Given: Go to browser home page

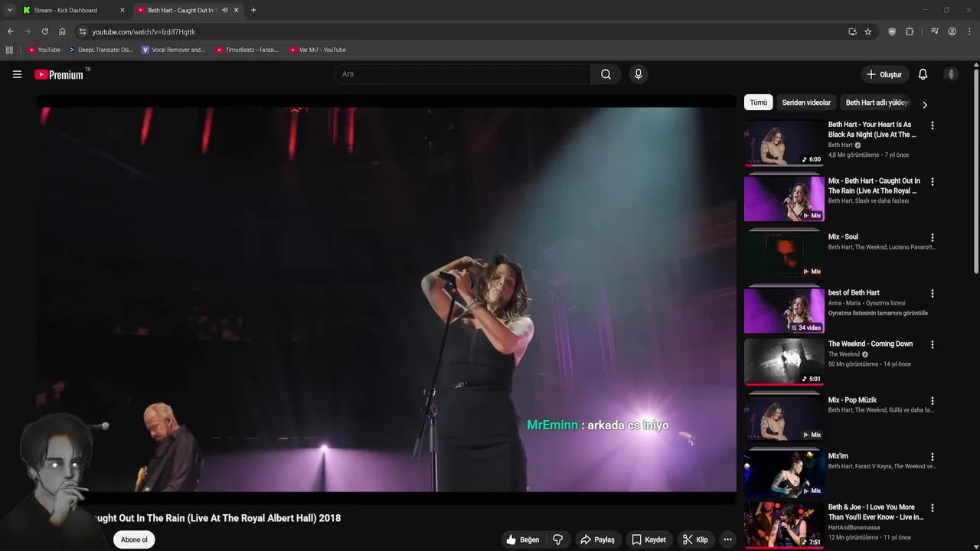Looking at the screenshot, I should pyautogui.click(x=62, y=31).
